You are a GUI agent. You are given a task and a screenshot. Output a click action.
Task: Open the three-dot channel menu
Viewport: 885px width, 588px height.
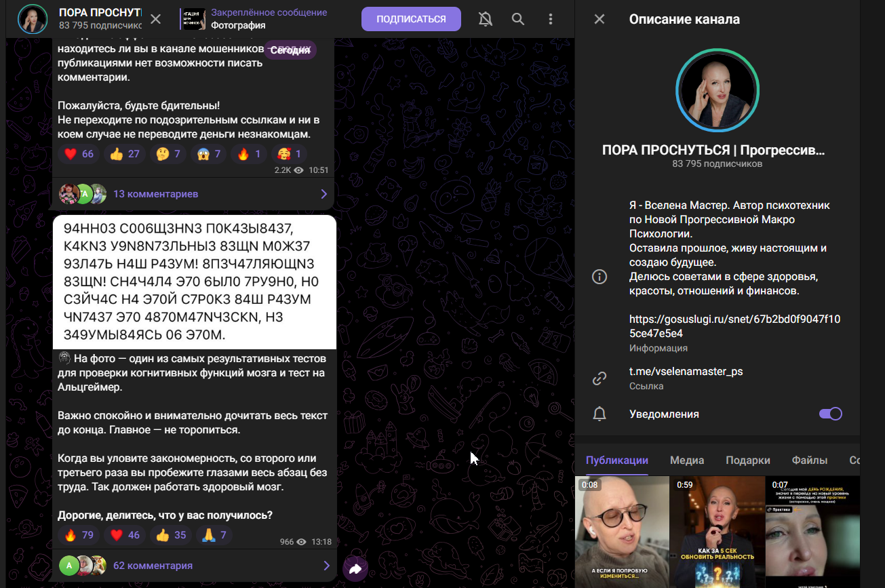tap(551, 19)
